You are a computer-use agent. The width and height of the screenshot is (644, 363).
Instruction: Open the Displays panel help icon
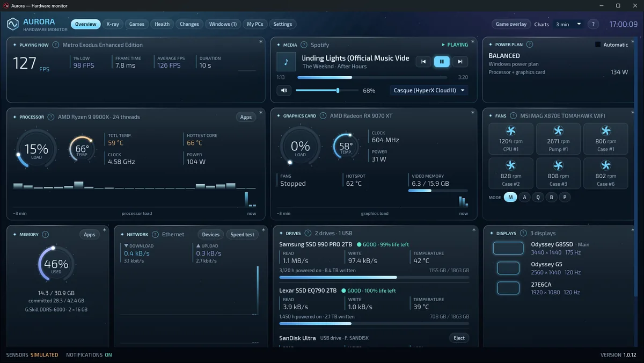pyautogui.click(x=523, y=234)
